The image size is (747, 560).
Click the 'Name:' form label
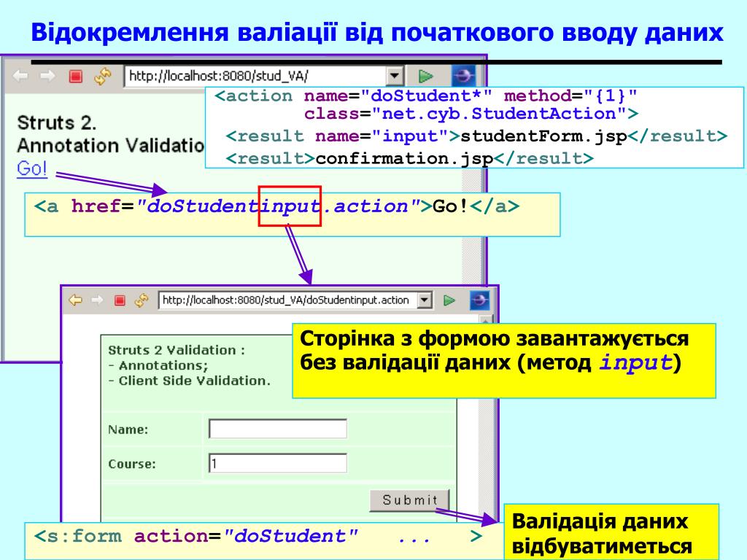(128, 429)
